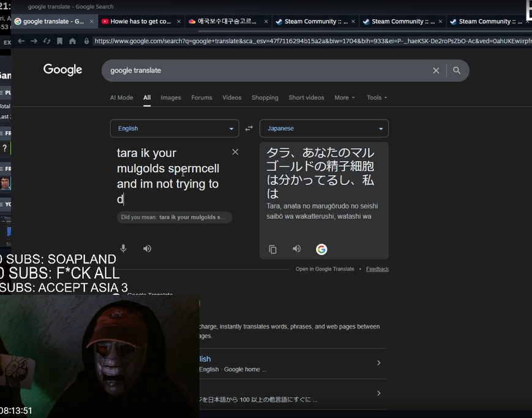Select the Videos search tab
The width and height of the screenshot is (532, 418).
tap(232, 97)
